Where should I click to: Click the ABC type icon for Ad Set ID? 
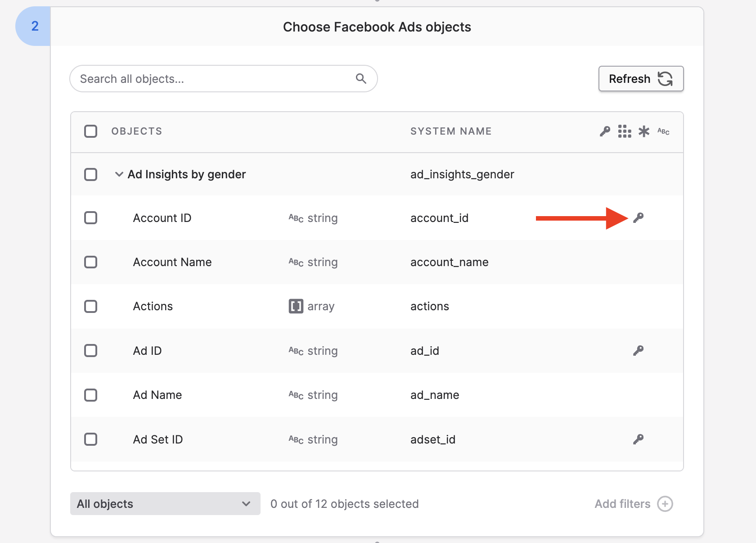296,440
